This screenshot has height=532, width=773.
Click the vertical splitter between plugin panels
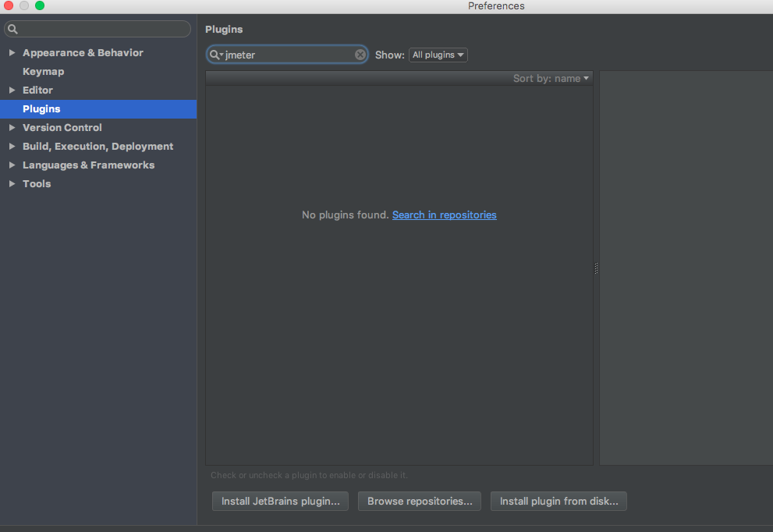tap(595, 268)
